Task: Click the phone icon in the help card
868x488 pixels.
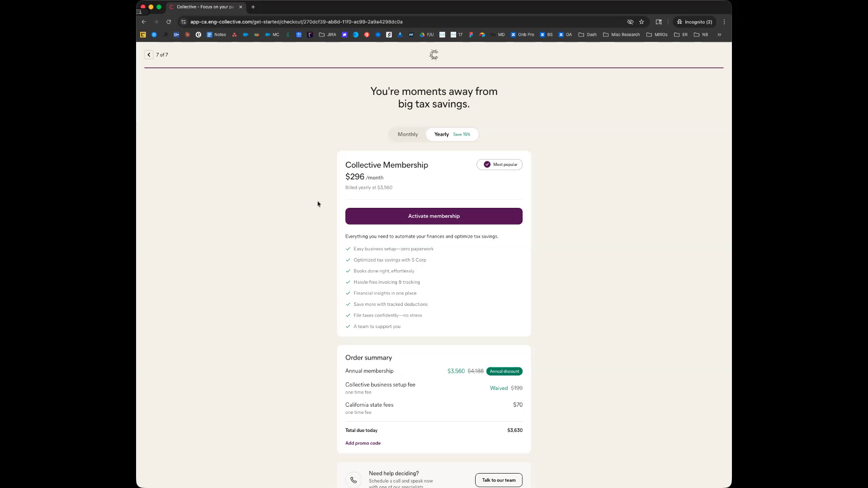Action: pos(354,480)
